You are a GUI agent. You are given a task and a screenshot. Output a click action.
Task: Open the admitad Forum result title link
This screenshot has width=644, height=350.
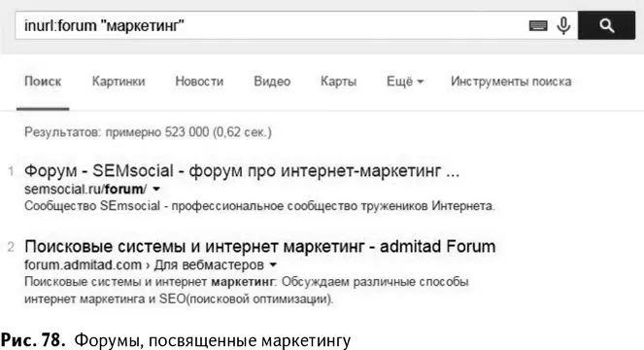pos(259,246)
